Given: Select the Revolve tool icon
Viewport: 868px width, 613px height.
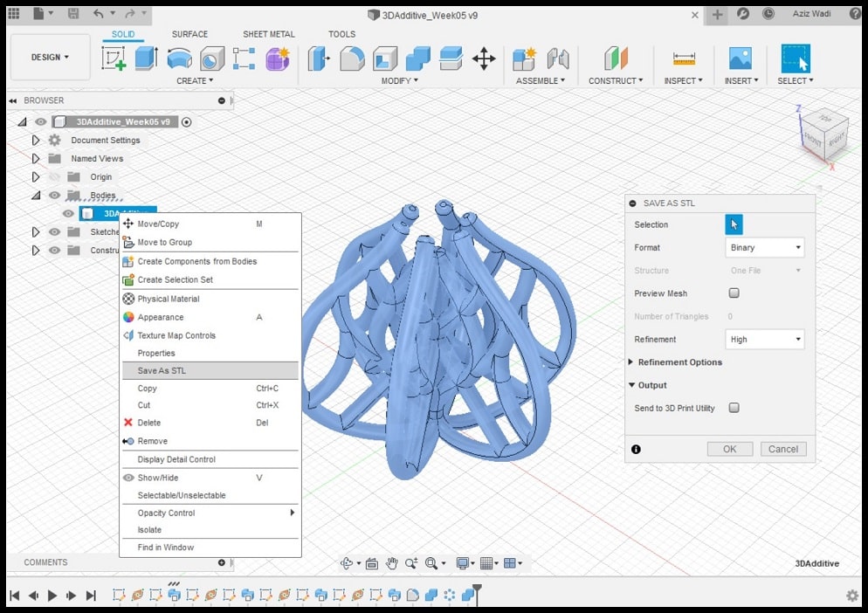Looking at the screenshot, I should 179,59.
